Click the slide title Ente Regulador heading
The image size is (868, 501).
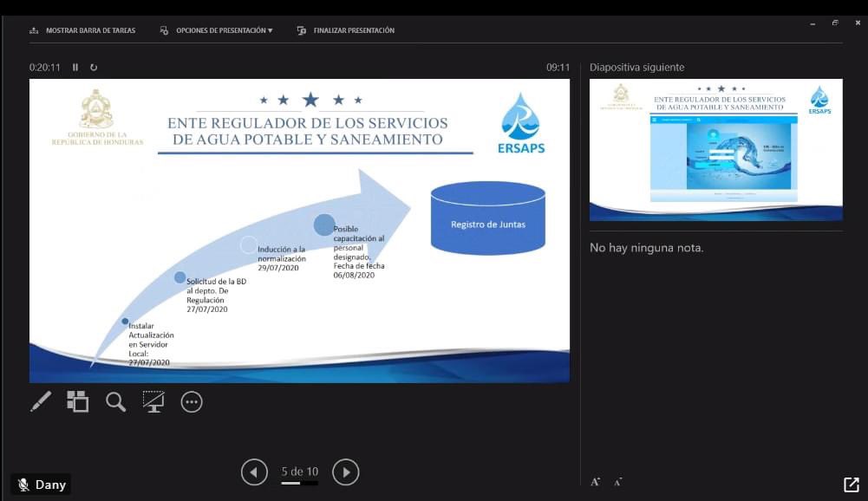coord(308,131)
